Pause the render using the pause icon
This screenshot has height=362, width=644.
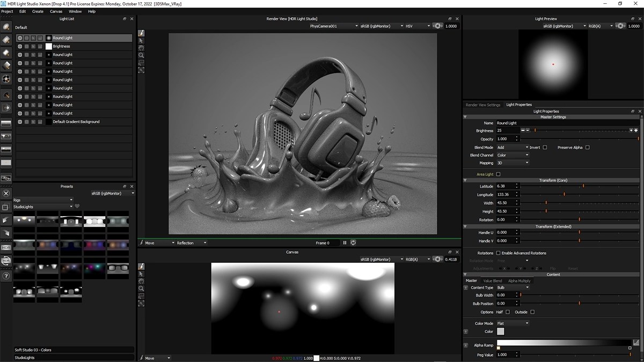[345, 242]
